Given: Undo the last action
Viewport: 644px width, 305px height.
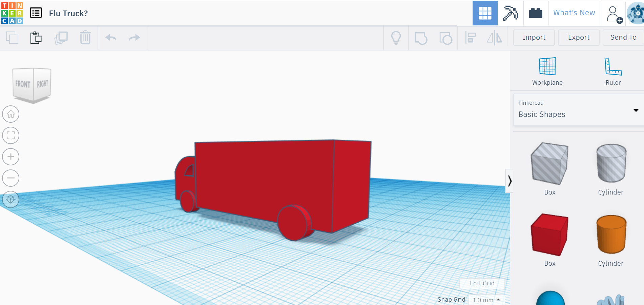Looking at the screenshot, I should (x=111, y=38).
